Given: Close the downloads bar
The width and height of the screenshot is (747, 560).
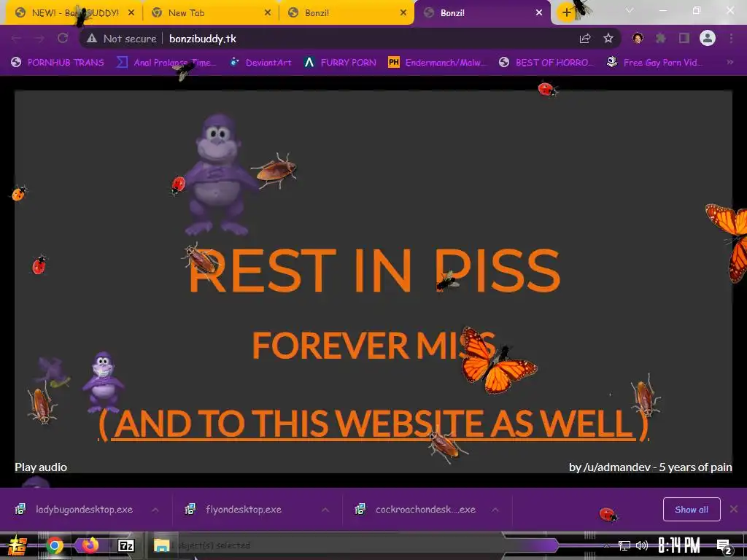Looking at the screenshot, I should click(734, 509).
